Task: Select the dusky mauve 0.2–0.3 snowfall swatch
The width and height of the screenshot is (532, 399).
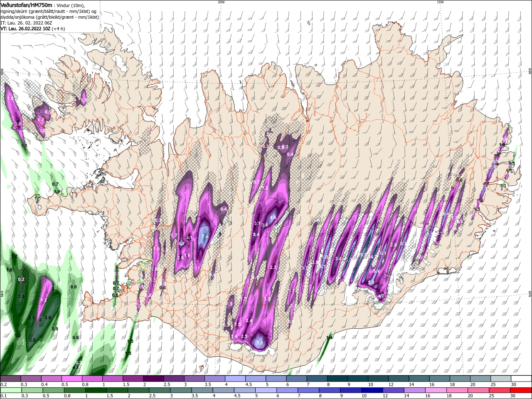Action: click(x=10, y=379)
